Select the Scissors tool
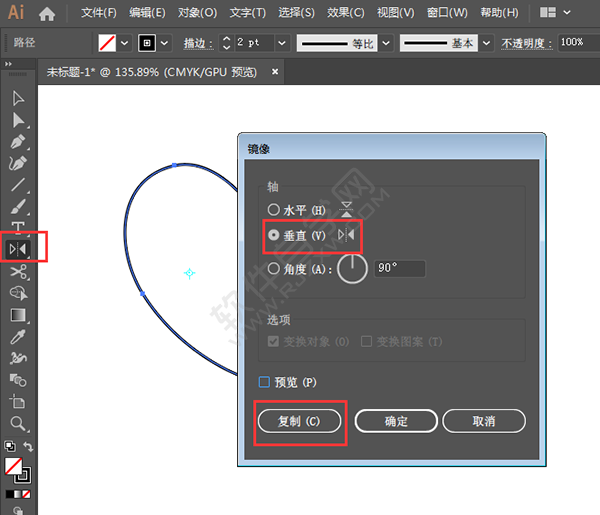 (x=18, y=271)
